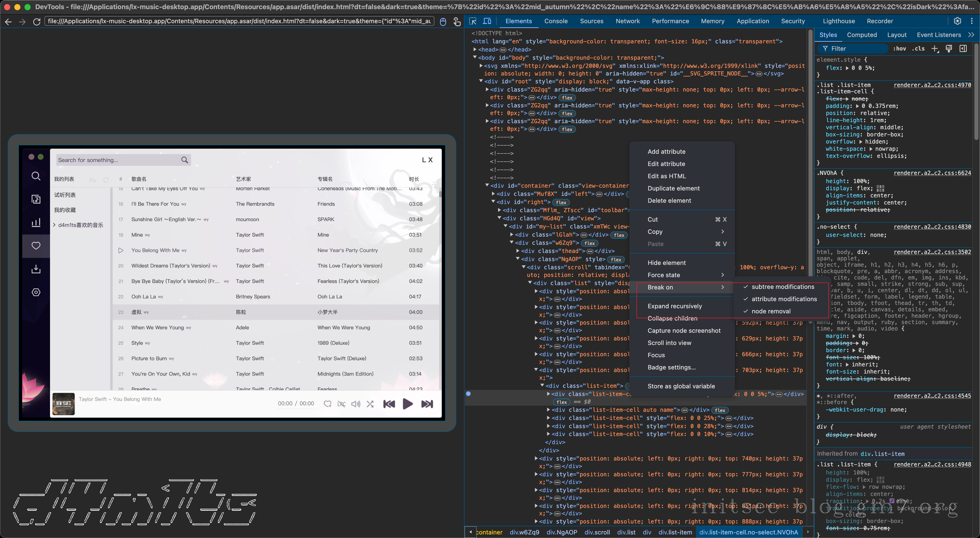Click the new style rule plus icon
Image resolution: width=980 pixels, height=538 pixels.
coord(934,49)
